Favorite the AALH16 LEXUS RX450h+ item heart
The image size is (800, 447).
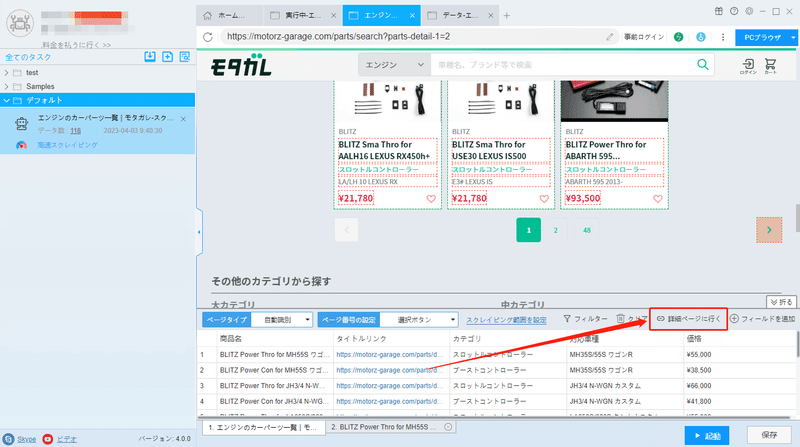[431, 199]
